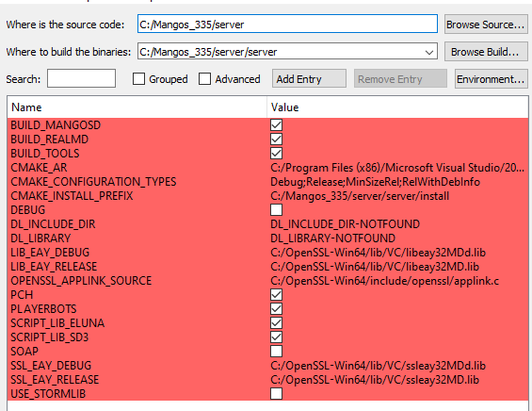Click Browse Build button
Screen dimensions: 532x411
pos(486,52)
